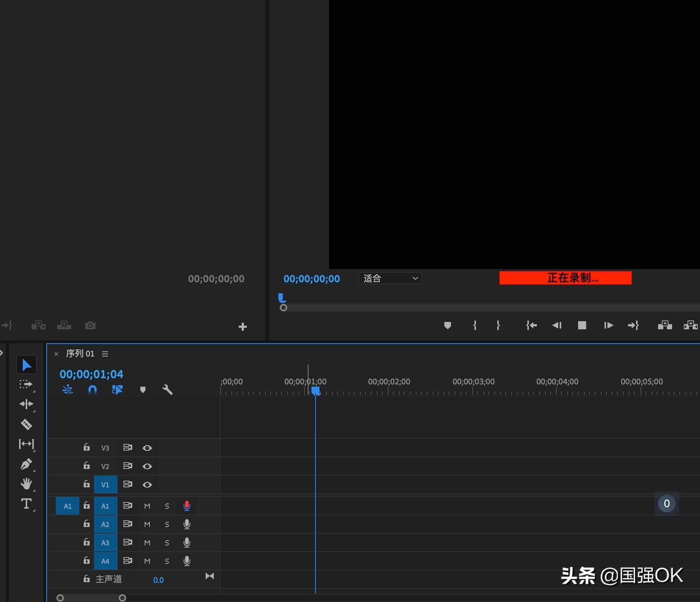Select the Selection tool arrow
The width and height of the screenshot is (700, 602).
26,365
